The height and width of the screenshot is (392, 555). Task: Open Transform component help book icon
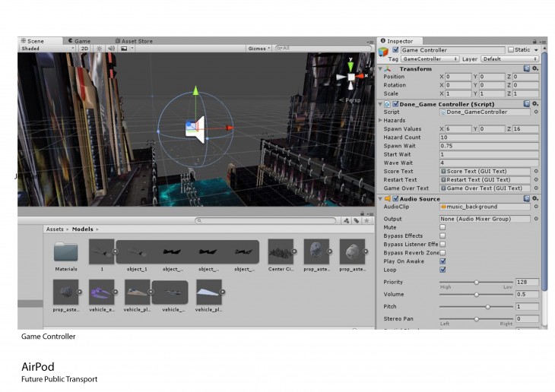(x=527, y=68)
